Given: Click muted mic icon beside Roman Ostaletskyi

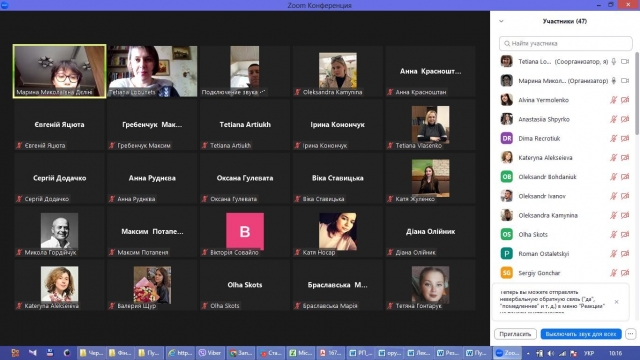Looking at the screenshot, I should [613, 253].
